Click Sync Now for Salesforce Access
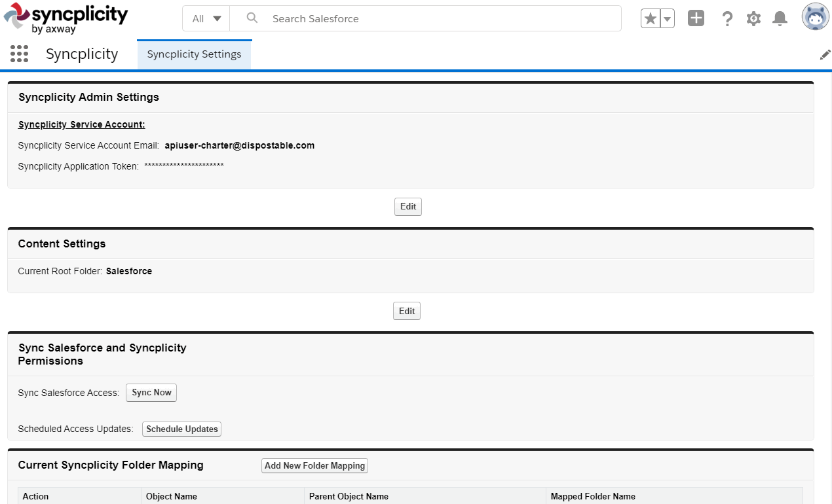This screenshot has height=504, width=832. coord(151,392)
